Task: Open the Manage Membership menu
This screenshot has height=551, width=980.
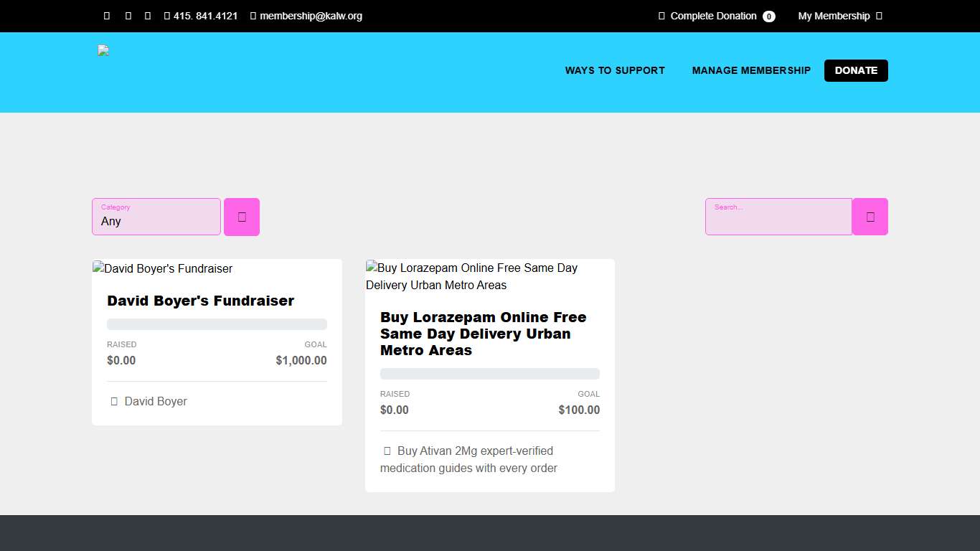Action: [751, 70]
